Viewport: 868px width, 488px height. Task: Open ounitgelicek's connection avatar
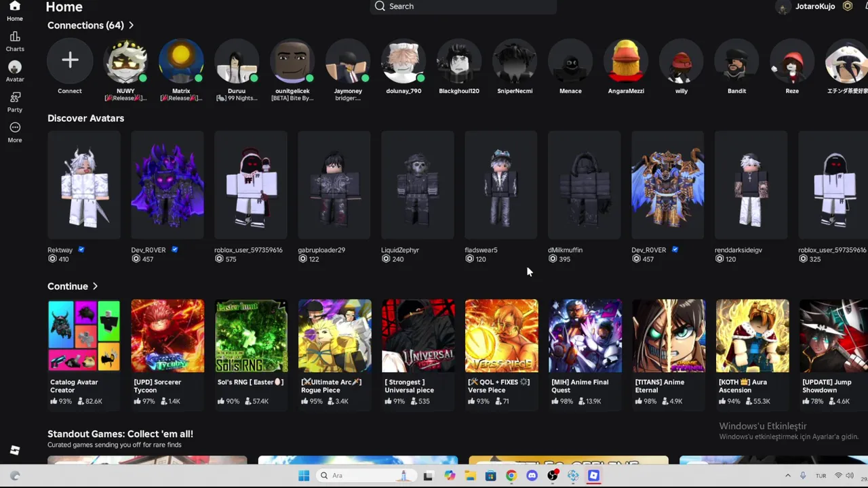[292, 60]
